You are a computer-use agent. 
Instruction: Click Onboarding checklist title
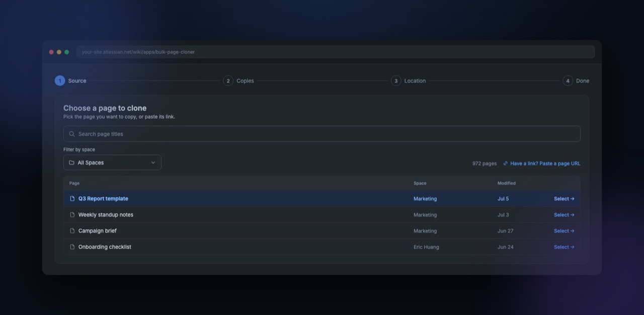(x=105, y=247)
